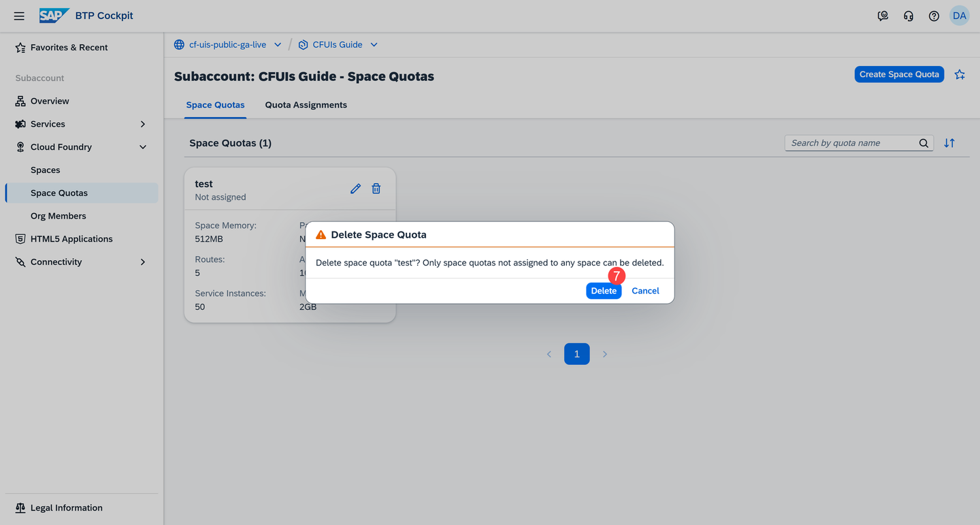Click the cf-uis-public-ga-live breadcrumb
Screen dimensions: 980x525
click(x=227, y=45)
